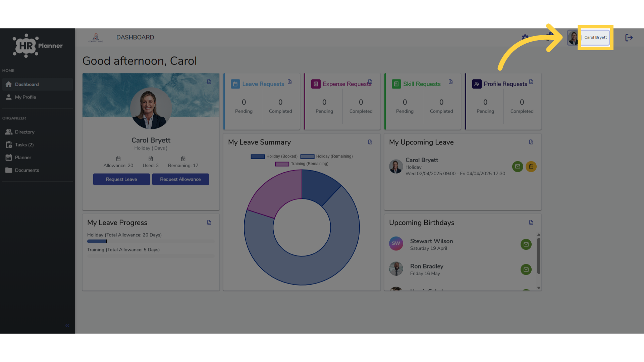Click the document icon on Leave Requests card
The image size is (644, 362).
tap(289, 82)
